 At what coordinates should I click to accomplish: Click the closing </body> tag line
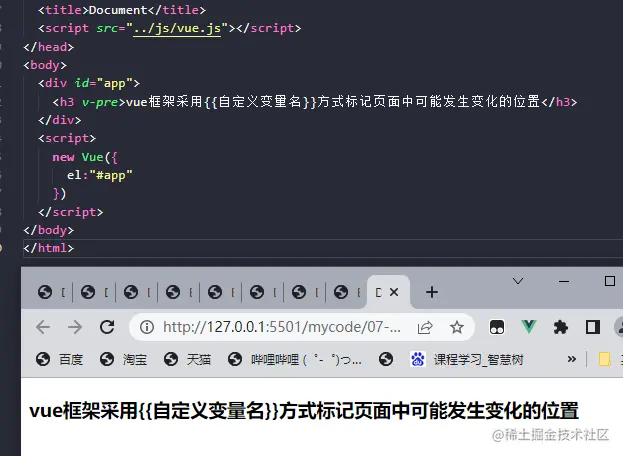48,230
